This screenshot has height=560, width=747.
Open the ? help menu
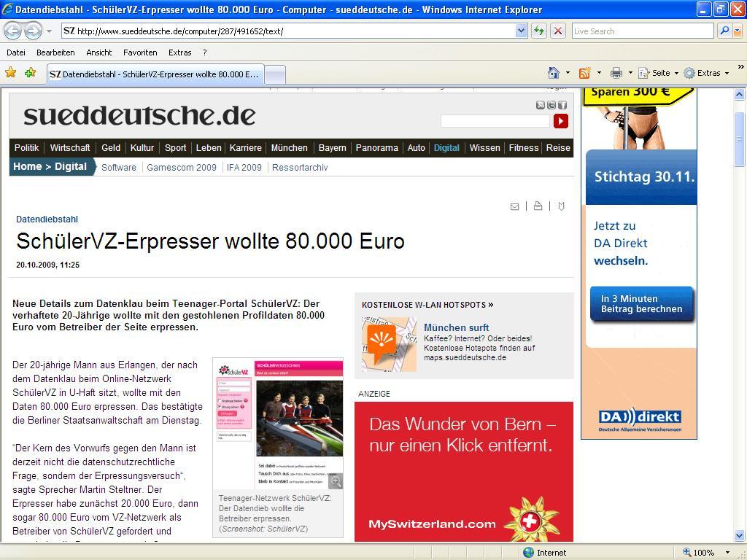click(x=205, y=52)
